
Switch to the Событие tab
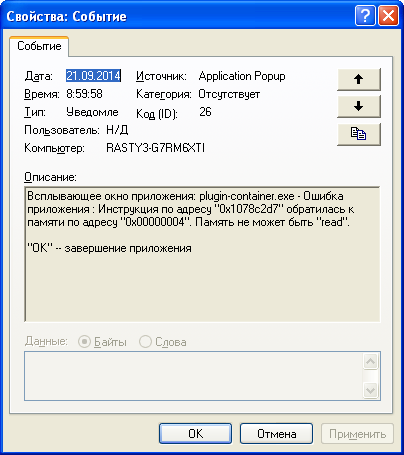point(39,46)
